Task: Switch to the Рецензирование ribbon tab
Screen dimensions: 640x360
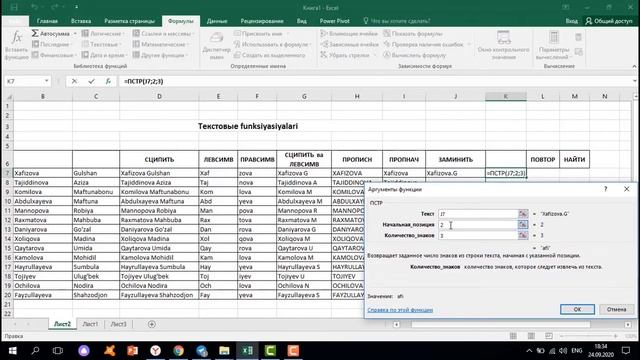Action: pos(262,21)
